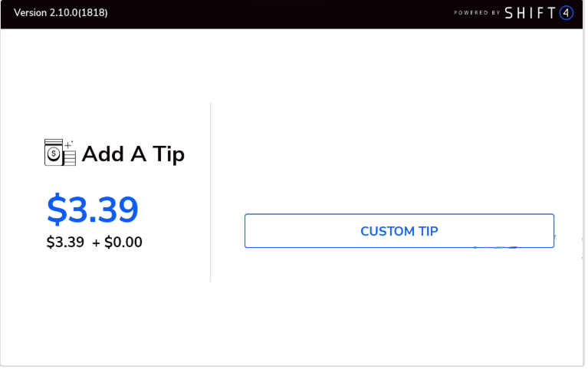Image resolution: width=588 pixels, height=370 pixels.
Task: Click the build number (1818)
Action: 92,13
